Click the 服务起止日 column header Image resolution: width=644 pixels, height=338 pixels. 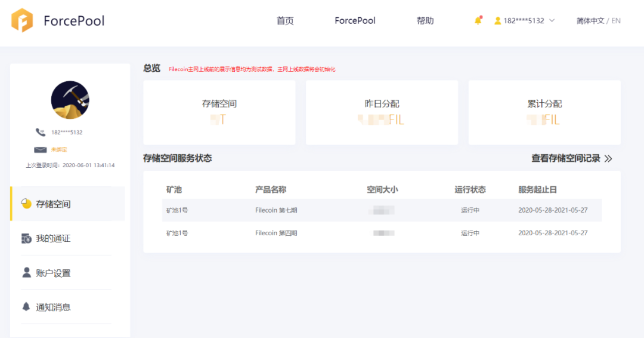coord(537,189)
